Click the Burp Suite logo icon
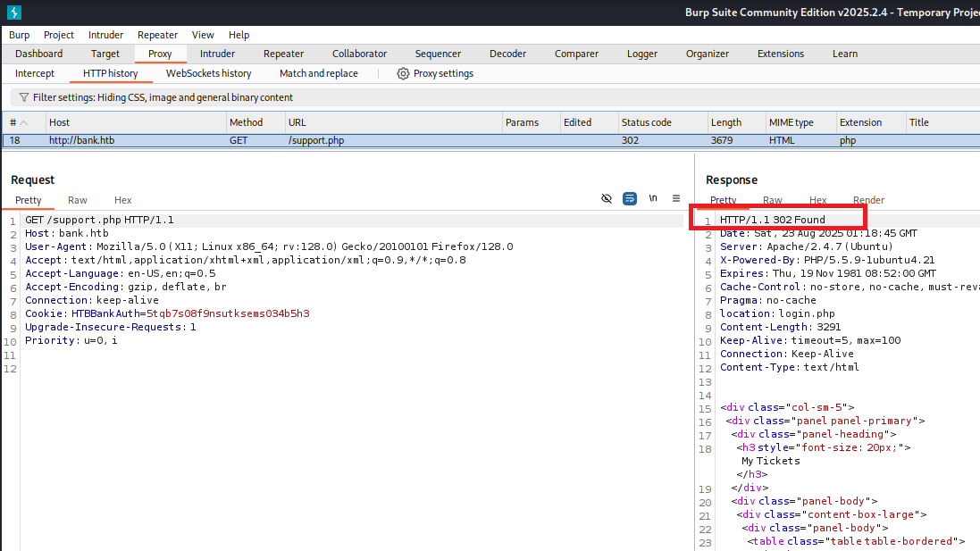This screenshot has height=551, width=980. tap(14, 13)
